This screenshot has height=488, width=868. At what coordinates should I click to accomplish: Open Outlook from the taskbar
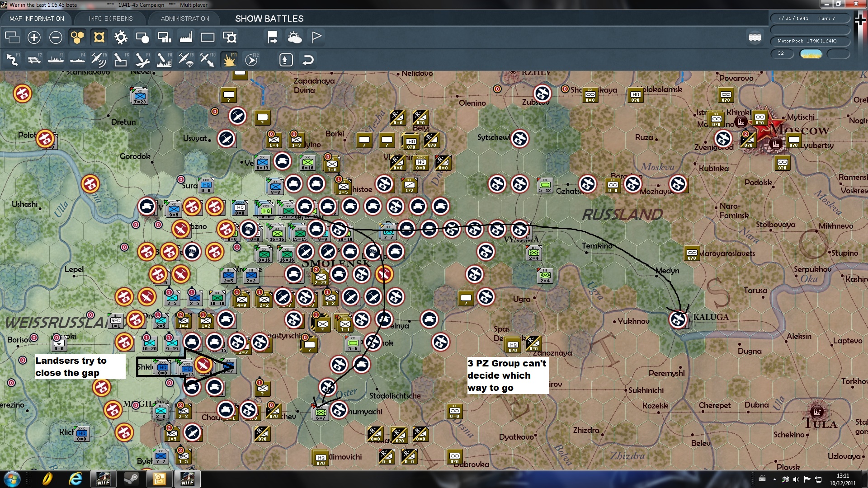coord(159,479)
